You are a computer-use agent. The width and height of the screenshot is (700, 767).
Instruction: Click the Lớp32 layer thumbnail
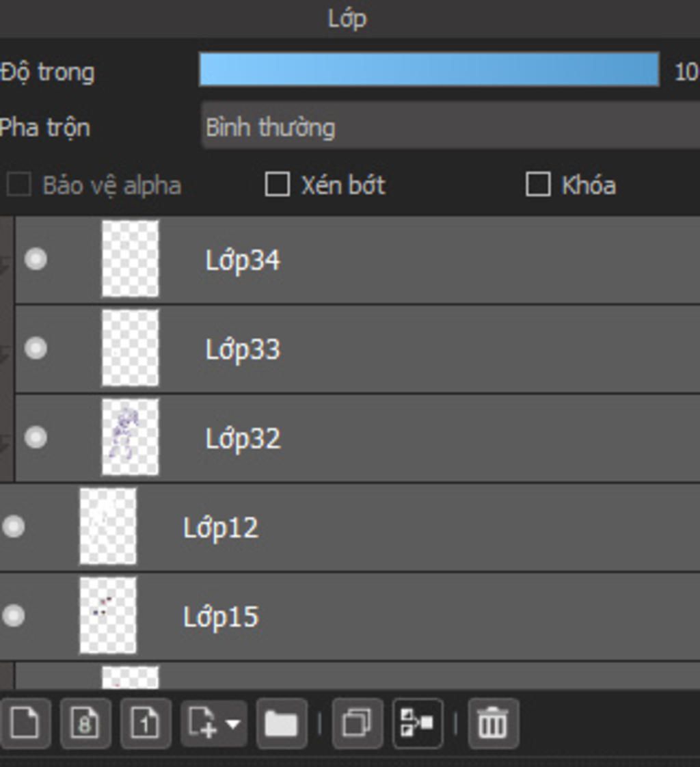click(130, 438)
